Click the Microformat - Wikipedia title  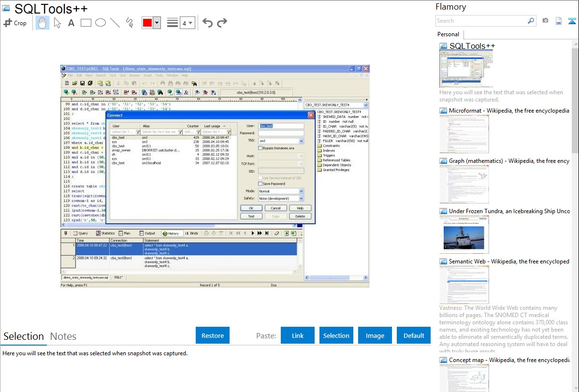click(x=509, y=111)
